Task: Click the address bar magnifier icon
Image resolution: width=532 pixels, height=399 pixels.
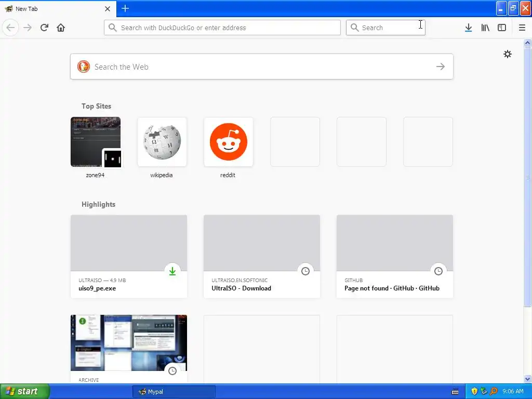Action: click(x=113, y=28)
